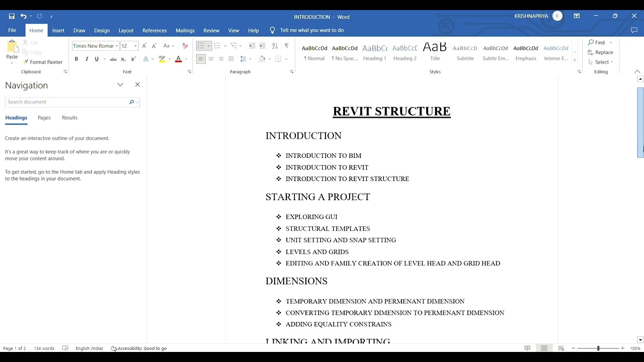Apply the Title style
644x362 pixels.
(x=435, y=52)
